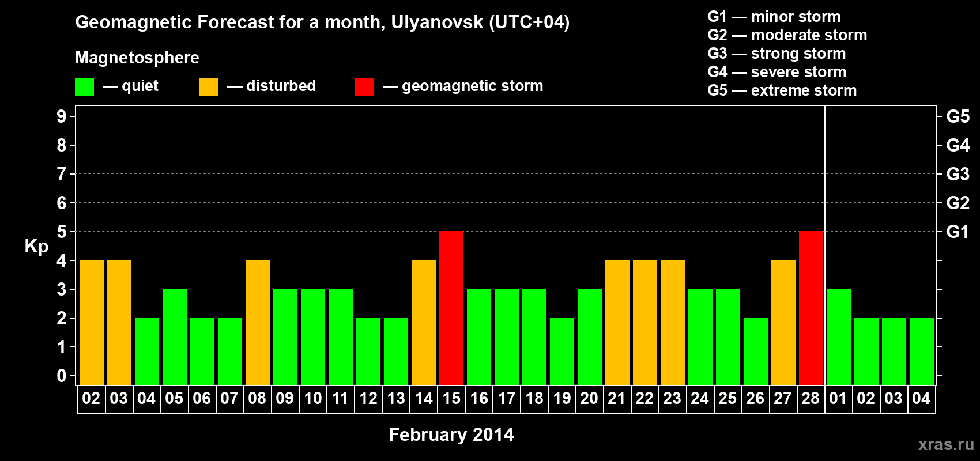
Task: Click the 'G5' label on right axis
Action: tap(958, 116)
